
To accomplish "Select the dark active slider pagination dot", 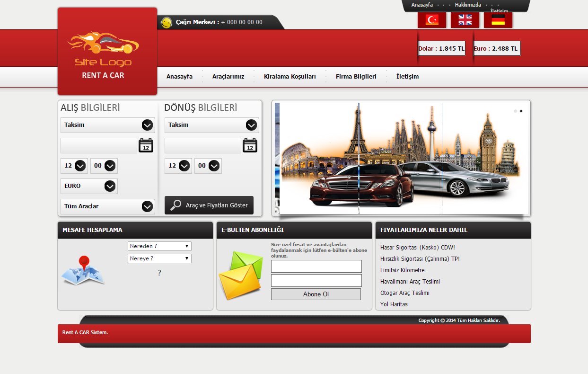I will [x=521, y=111].
